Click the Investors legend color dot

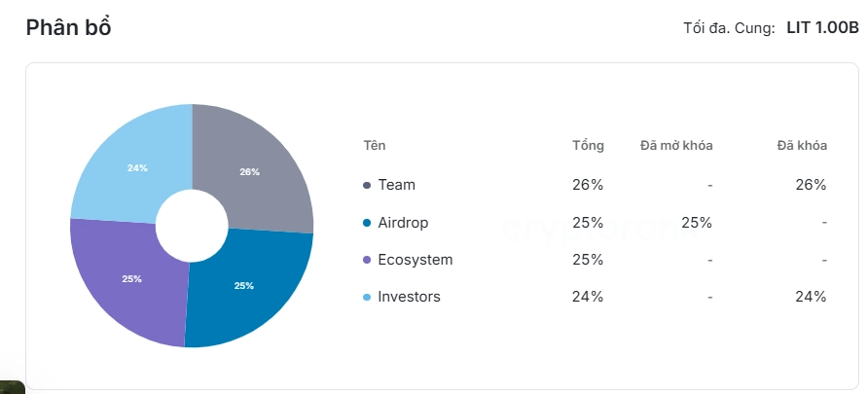click(367, 297)
